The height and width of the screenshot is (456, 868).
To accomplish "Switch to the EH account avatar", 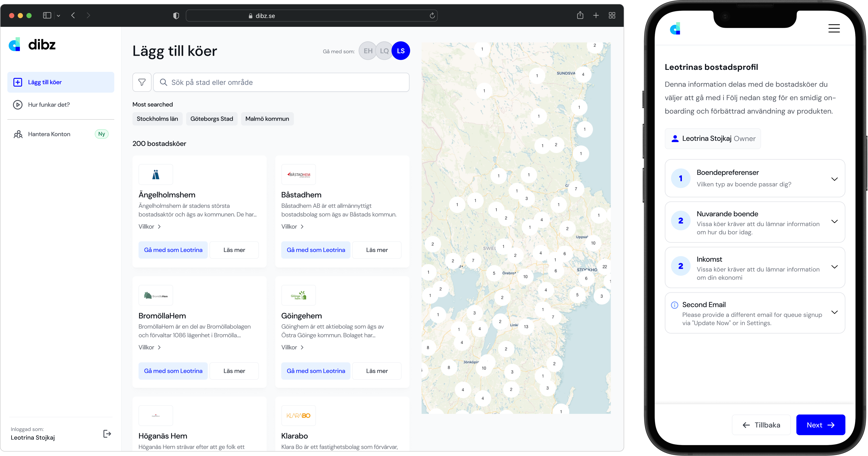I will [368, 51].
